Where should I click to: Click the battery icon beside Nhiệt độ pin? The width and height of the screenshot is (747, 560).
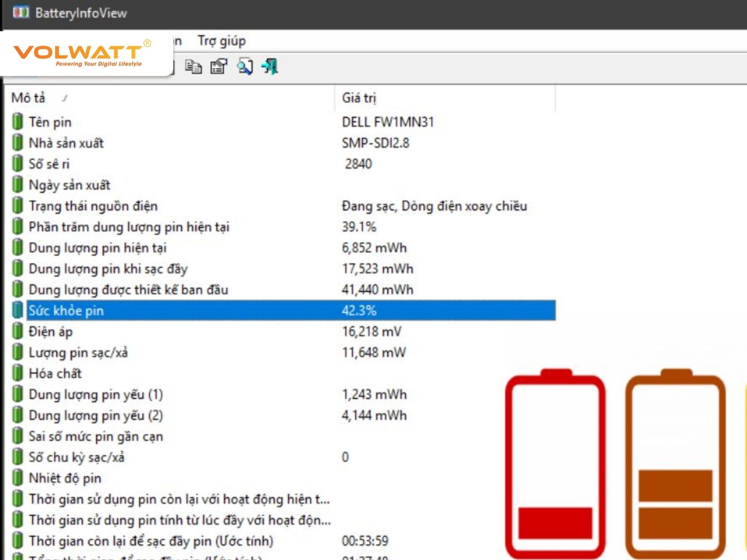(17, 478)
